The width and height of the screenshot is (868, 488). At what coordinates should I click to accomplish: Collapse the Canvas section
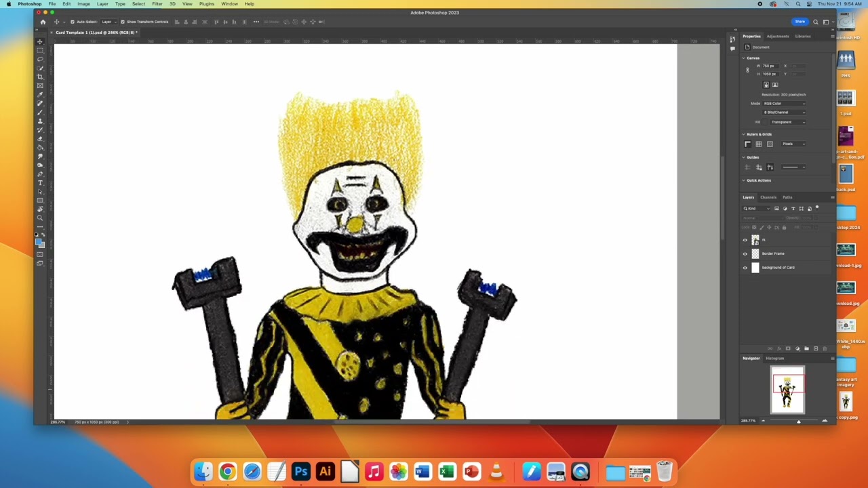tap(744, 58)
